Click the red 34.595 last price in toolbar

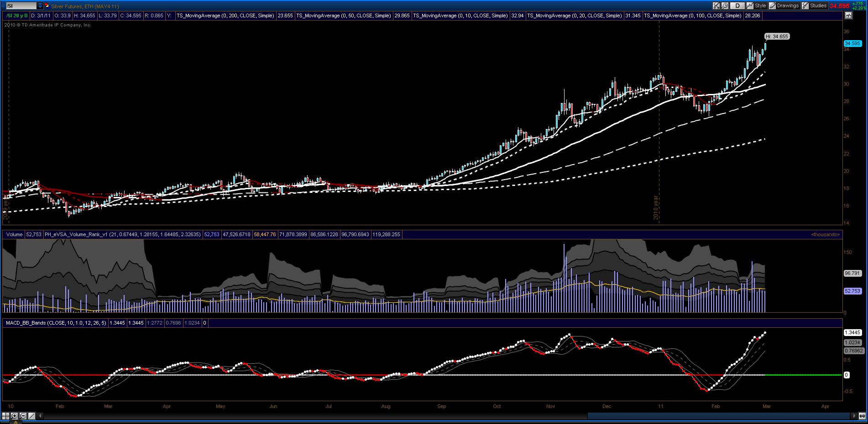(x=839, y=6)
